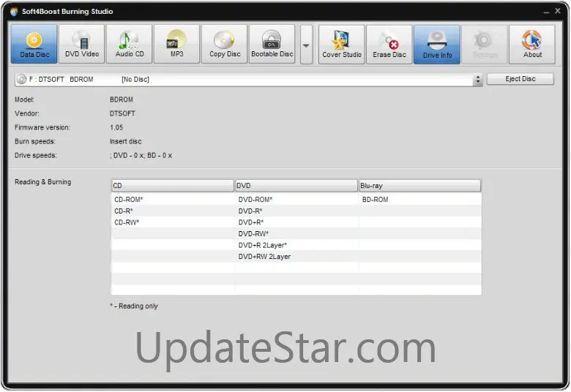Select the BD-ROM table cell
The height and width of the screenshot is (392, 571).
pos(420,200)
